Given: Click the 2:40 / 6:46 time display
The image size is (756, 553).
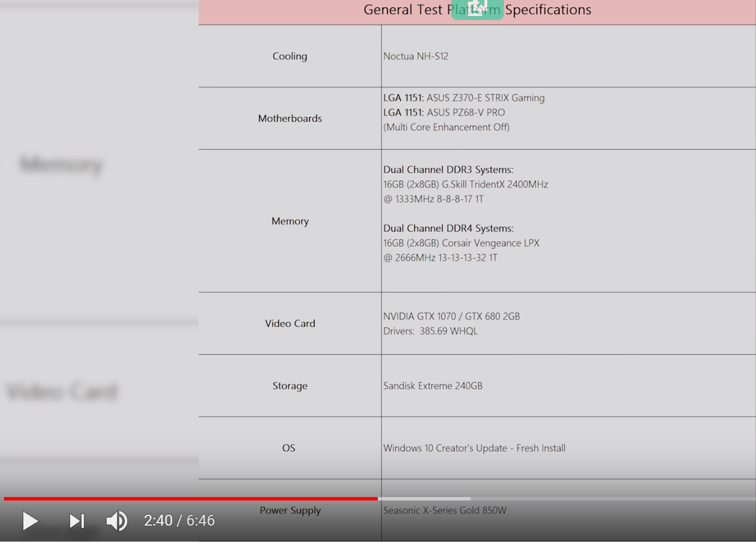Looking at the screenshot, I should coord(179,520).
